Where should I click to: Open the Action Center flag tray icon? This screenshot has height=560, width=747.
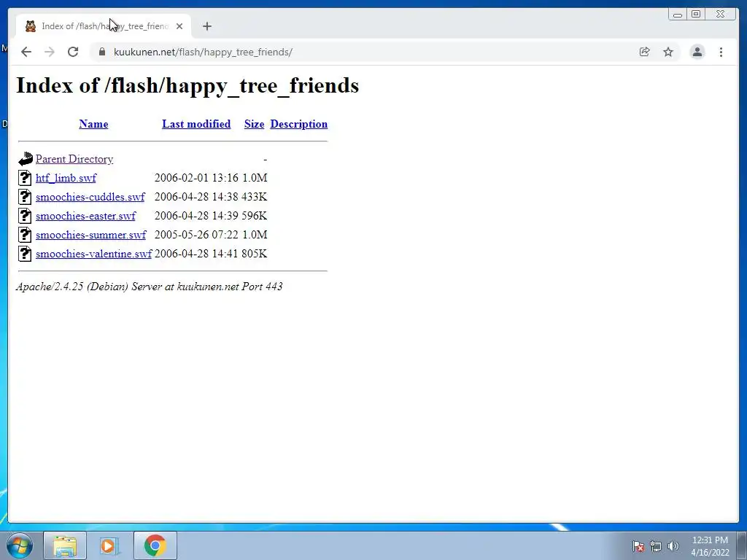638,546
